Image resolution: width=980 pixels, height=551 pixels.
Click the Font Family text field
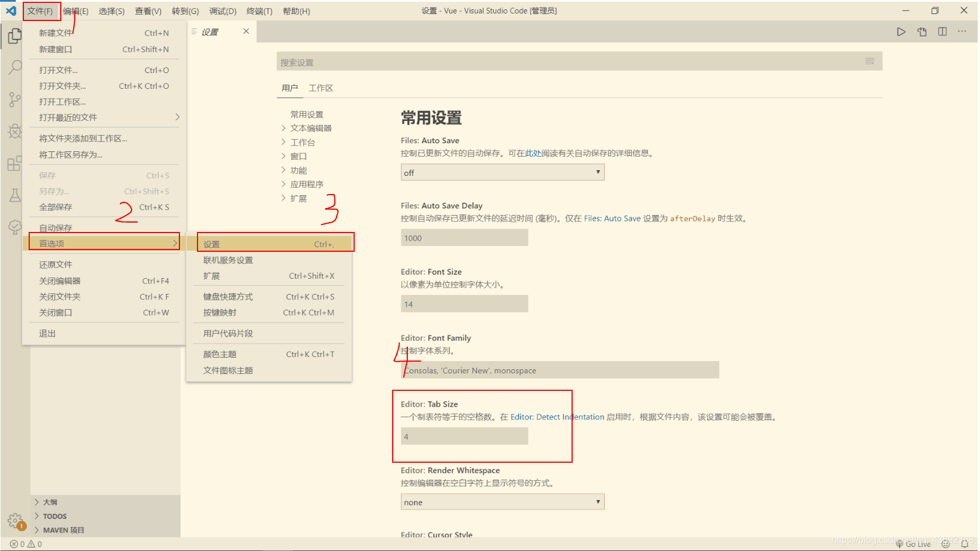[560, 370]
